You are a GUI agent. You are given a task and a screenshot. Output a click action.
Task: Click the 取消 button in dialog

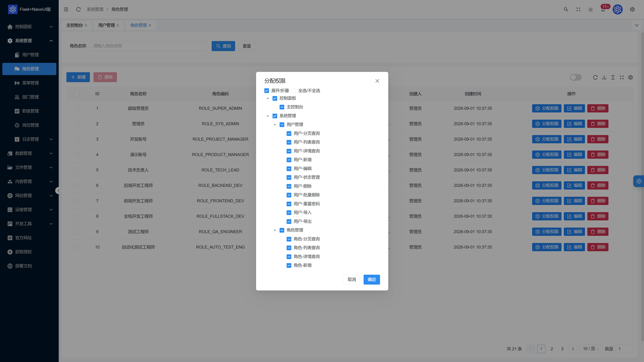click(x=352, y=279)
